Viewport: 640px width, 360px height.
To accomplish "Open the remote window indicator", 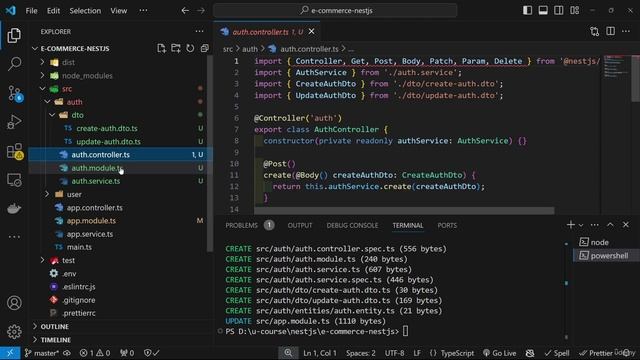I will (x=10, y=353).
